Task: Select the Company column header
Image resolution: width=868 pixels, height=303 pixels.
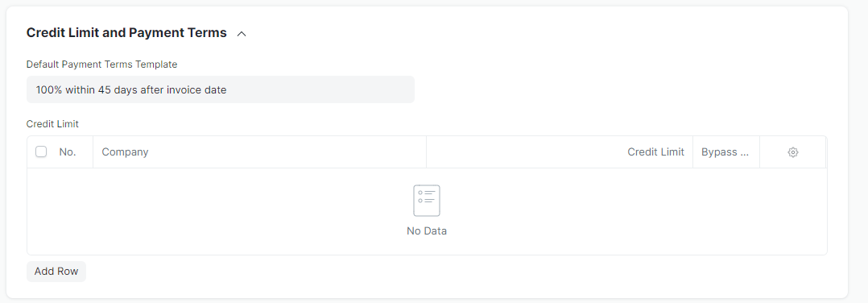Action: (259, 151)
